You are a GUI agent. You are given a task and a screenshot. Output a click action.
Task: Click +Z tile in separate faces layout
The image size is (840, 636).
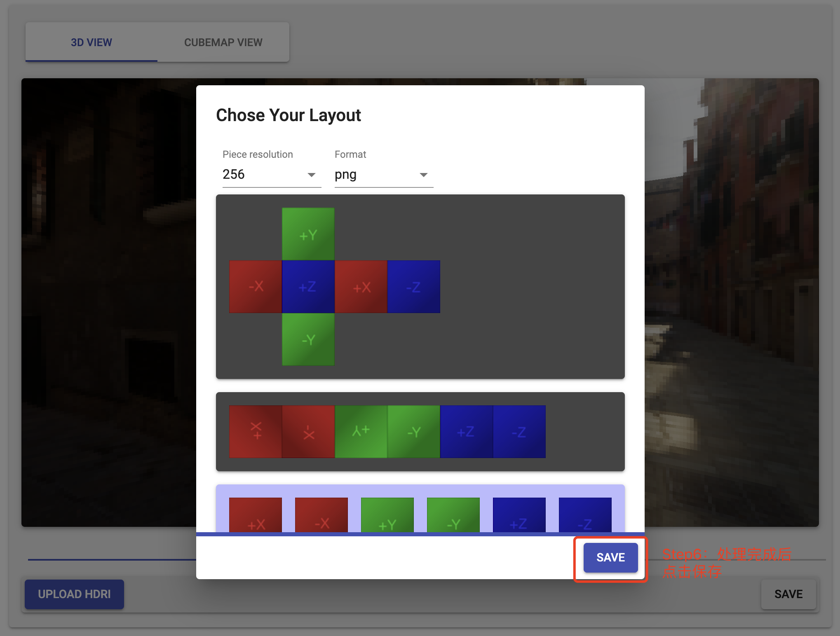click(x=519, y=516)
